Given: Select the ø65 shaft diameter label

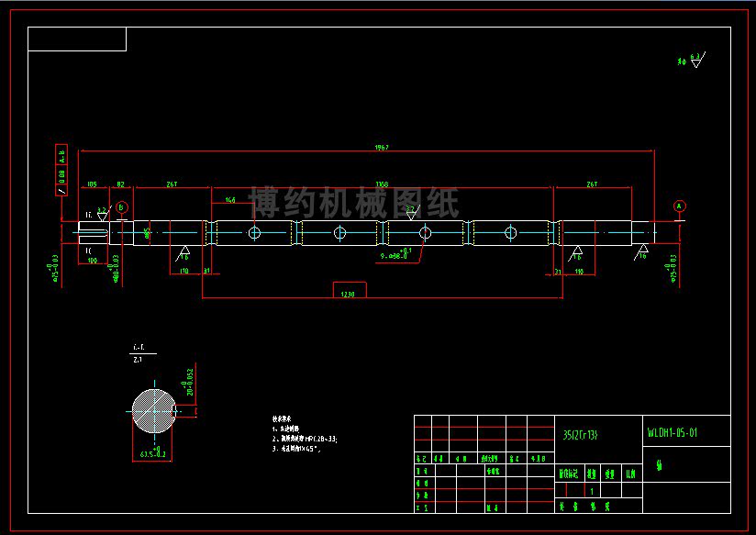Looking at the screenshot, I should [147, 233].
